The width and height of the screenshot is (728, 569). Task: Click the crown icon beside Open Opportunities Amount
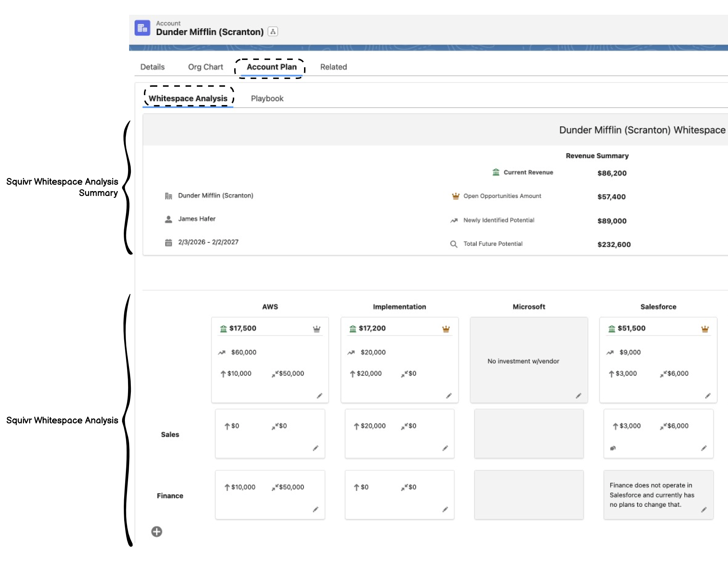click(x=455, y=196)
